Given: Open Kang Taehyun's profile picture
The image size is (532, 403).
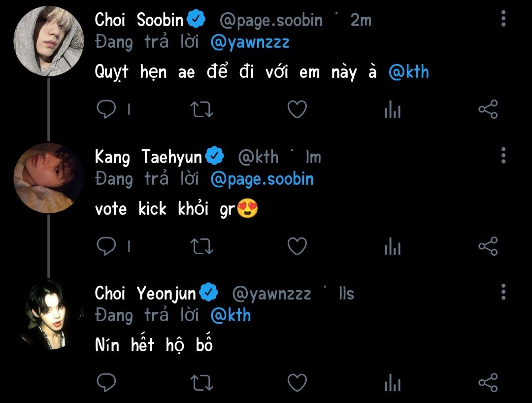Looking at the screenshot, I should tap(48, 177).
